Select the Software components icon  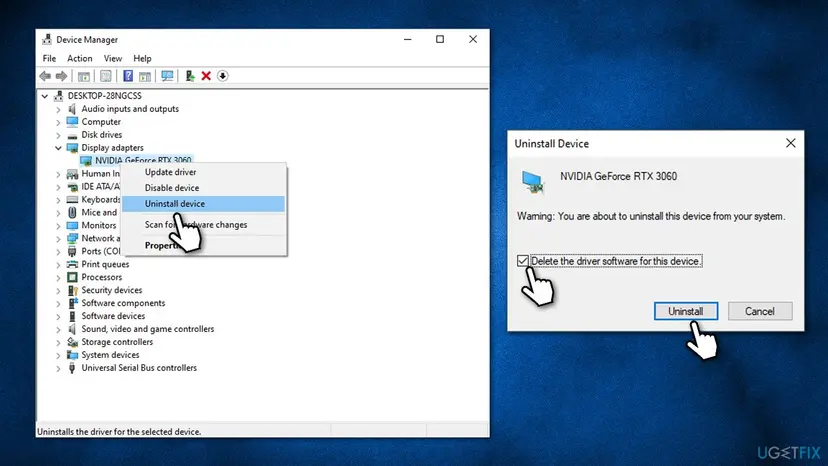(x=72, y=303)
